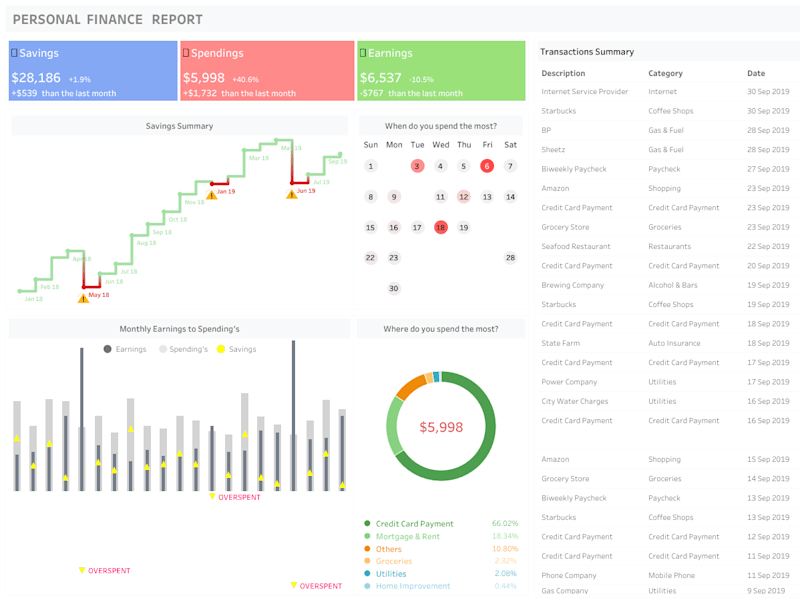The width and height of the screenshot is (800, 600).
Task: Click the Jan 19 warning triangle icon
Action: click(x=211, y=195)
